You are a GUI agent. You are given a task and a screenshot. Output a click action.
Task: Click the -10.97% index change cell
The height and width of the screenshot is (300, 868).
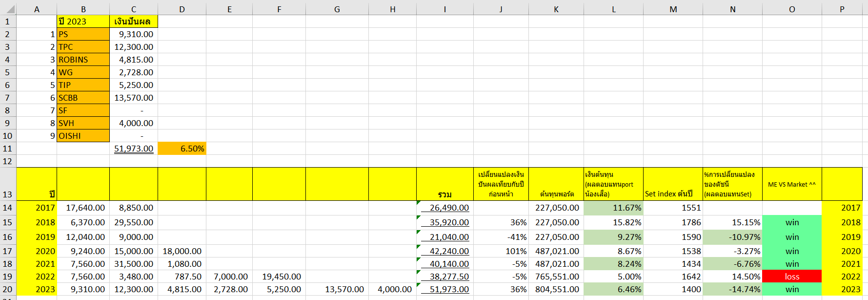point(732,237)
